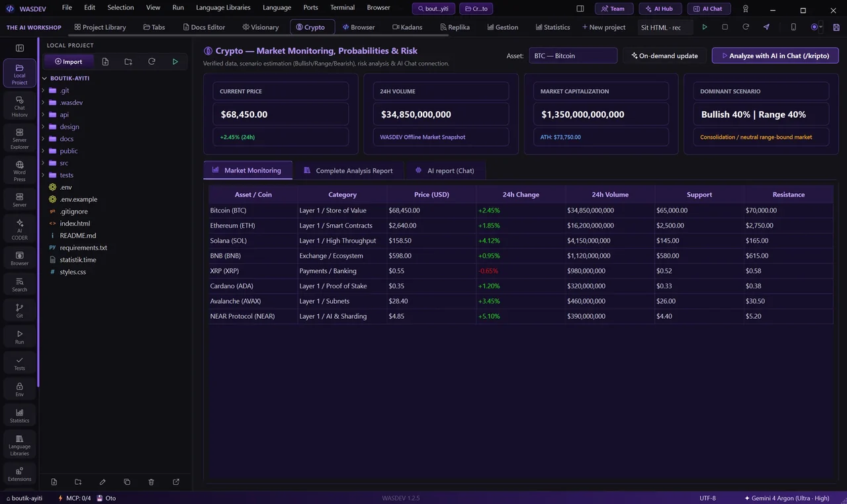Viewport: 847px width, 504px height.
Task: Collapse the sidebar with the panel toggle icon
Action: [x=20, y=48]
